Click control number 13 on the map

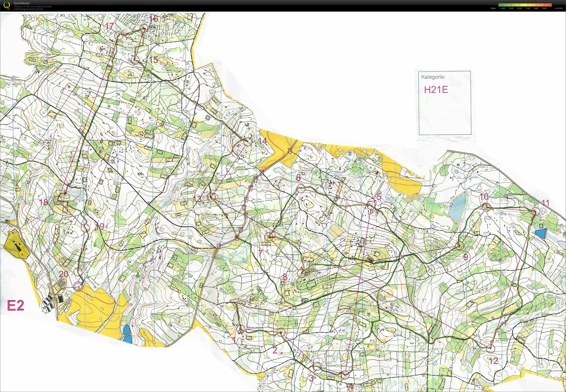197,199
